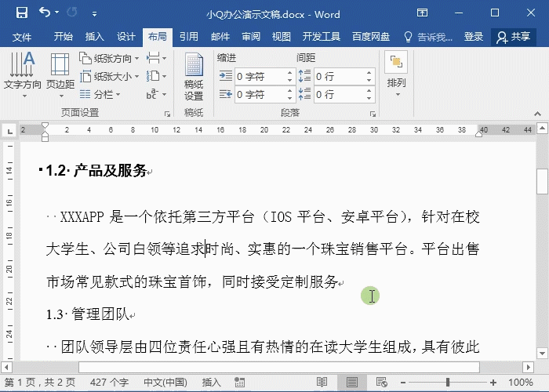This screenshot has height=392, width=549.
Task: Increase the spacing before value
Action: coord(369,73)
